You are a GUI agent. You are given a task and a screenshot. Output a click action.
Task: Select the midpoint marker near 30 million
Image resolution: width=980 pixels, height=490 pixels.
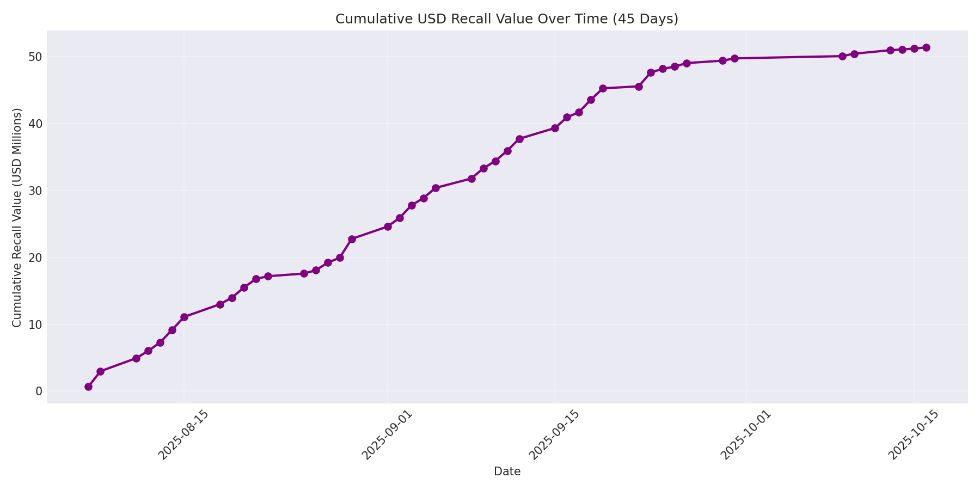(x=436, y=188)
